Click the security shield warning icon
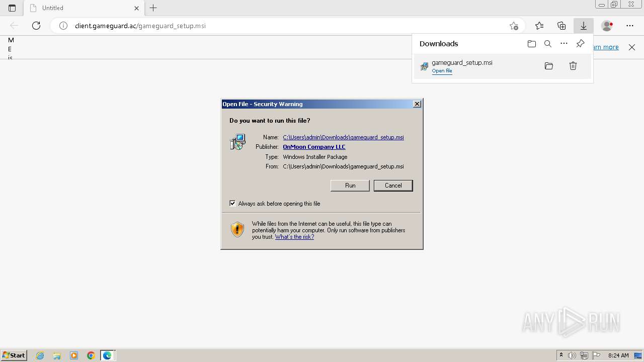Viewport: 644px width, 362px height. click(237, 230)
